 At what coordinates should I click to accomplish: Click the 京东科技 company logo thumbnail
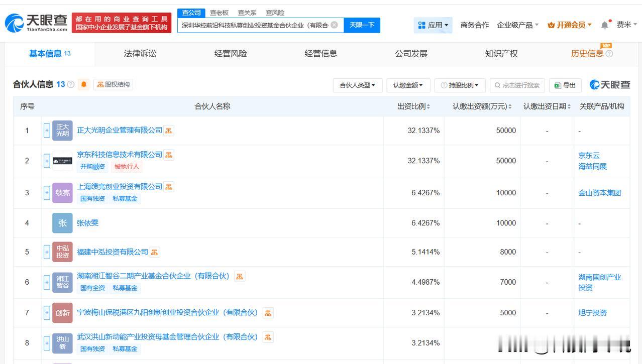pos(62,161)
